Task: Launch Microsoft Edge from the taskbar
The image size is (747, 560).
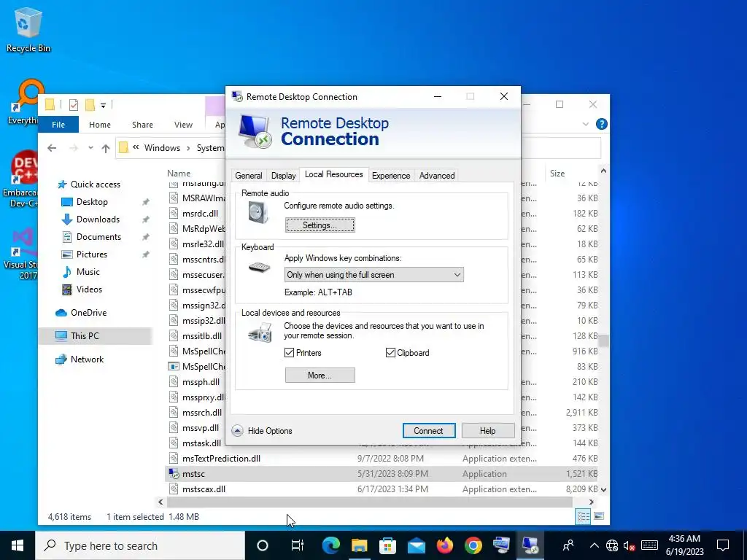Action: click(x=330, y=545)
